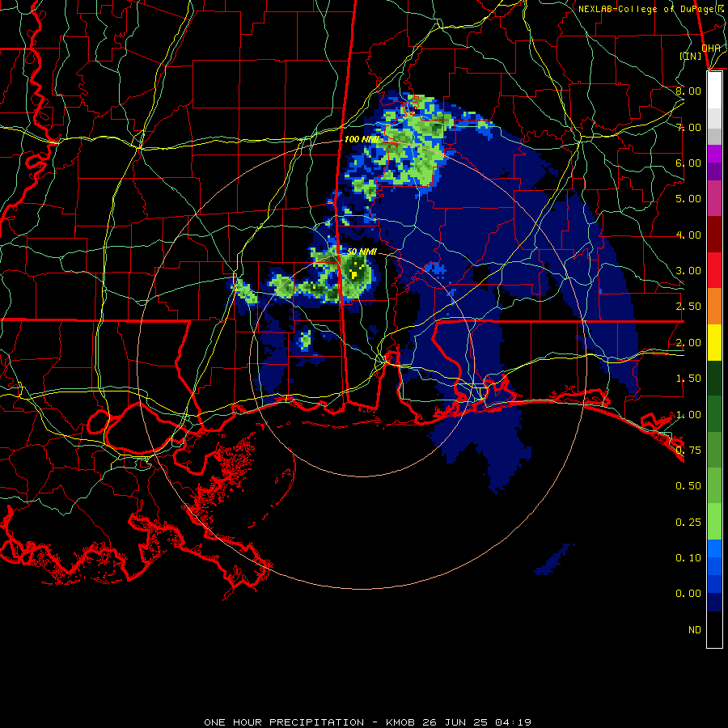Select the dark navy swatch below 0.00
The width and height of the screenshot is (728, 728).
click(714, 602)
